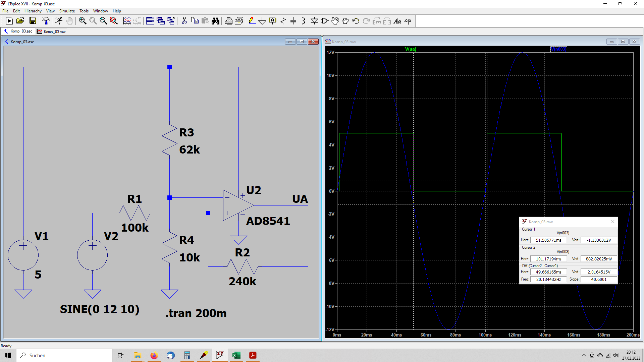Open the taskbar Calculator app
Screen dimensions: 644x362
coord(187,355)
